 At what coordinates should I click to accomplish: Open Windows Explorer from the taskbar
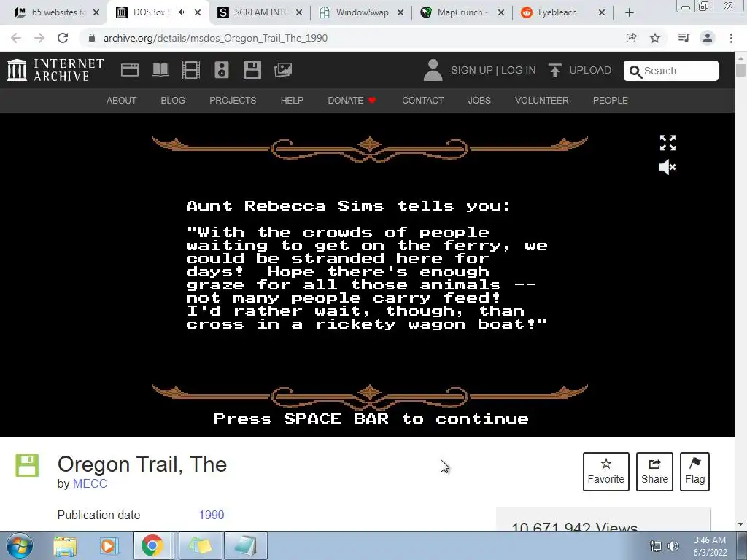click(65, 545)
